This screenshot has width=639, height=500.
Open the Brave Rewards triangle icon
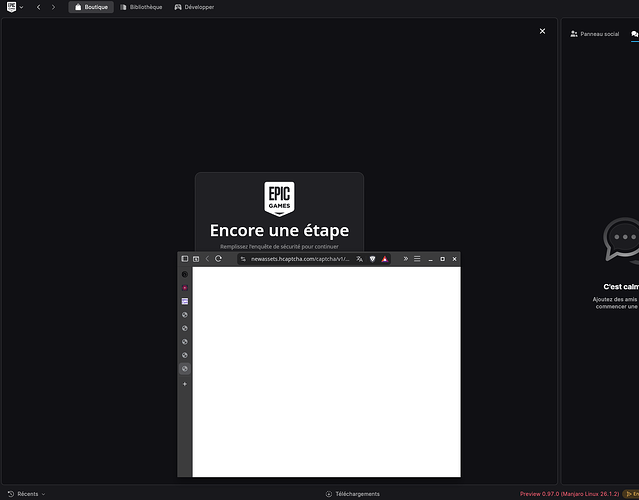pyautogui.click(x=385, y=259)
